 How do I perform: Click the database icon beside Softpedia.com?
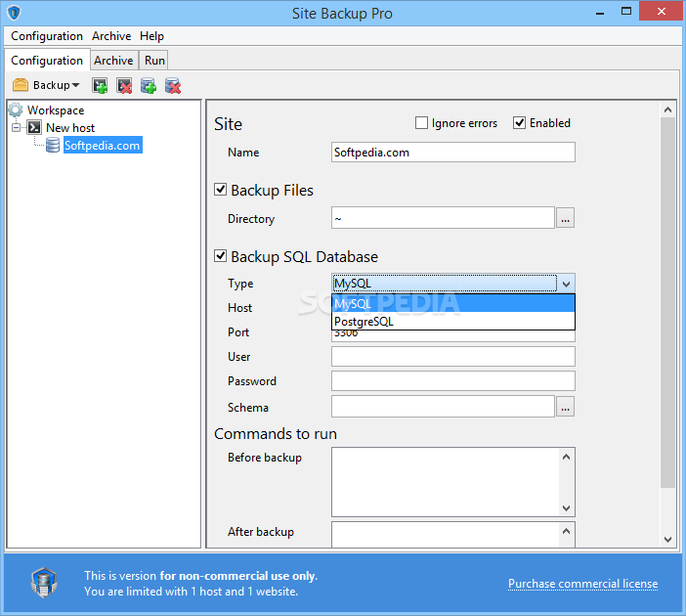point(53,145)
